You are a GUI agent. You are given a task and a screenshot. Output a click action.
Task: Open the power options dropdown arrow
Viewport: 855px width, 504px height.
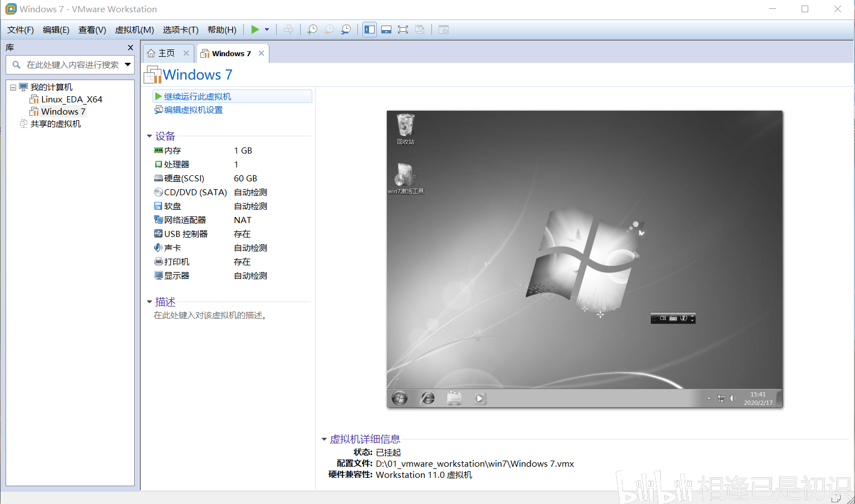pos(267,29)
